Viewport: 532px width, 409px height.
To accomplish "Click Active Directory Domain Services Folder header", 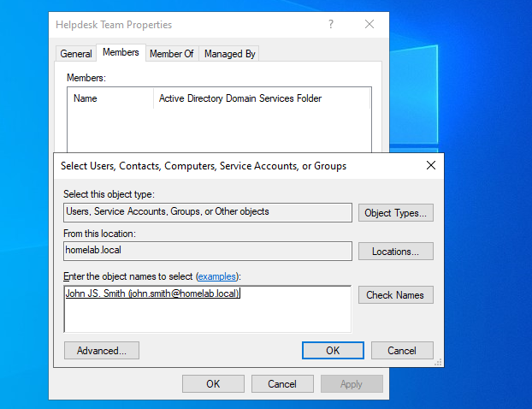I will (261, 98).
